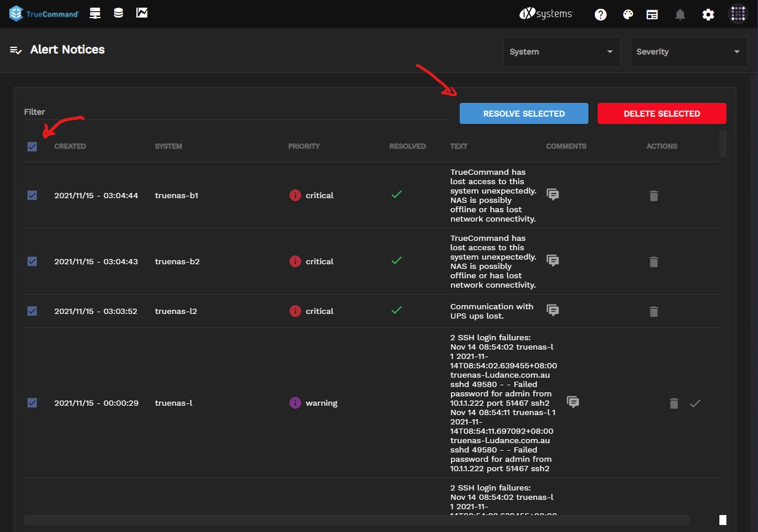
Task: Click the Filter text field
Action: (237, 112)
